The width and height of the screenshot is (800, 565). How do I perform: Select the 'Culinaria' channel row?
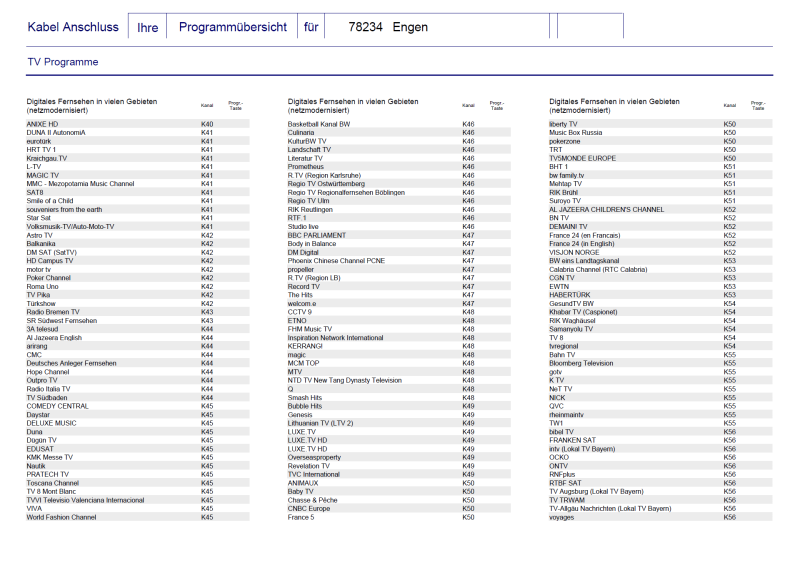point(399,133)
